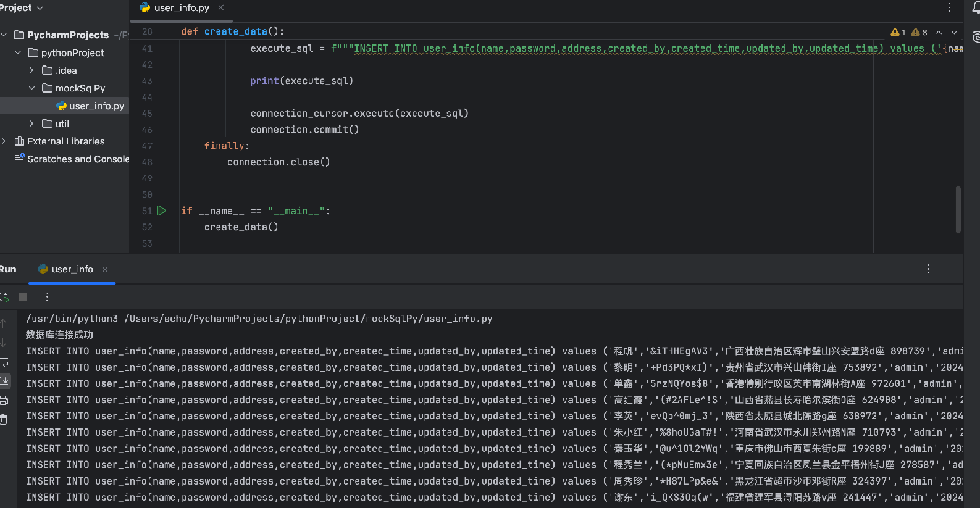This screenshot has height=508, width=980.
Task: Click the editor vertical scrollbar
Action: click(958, 210)
